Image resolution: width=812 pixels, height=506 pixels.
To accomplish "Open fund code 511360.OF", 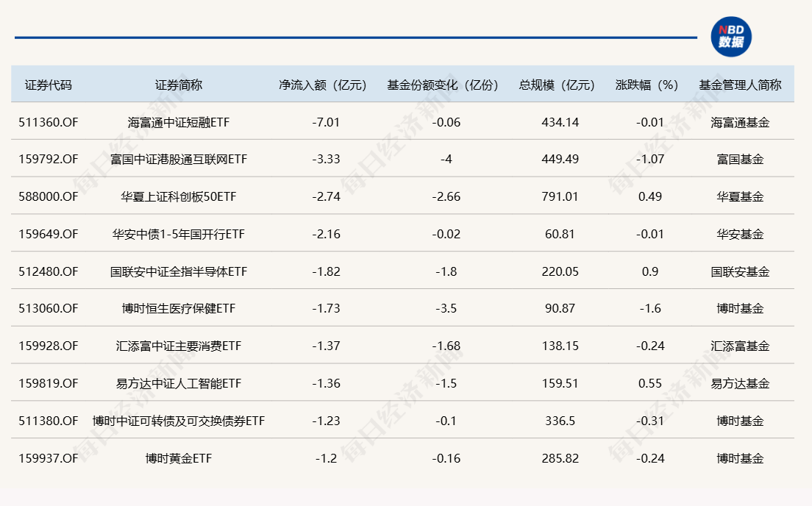I will click(x=49, y=122).
